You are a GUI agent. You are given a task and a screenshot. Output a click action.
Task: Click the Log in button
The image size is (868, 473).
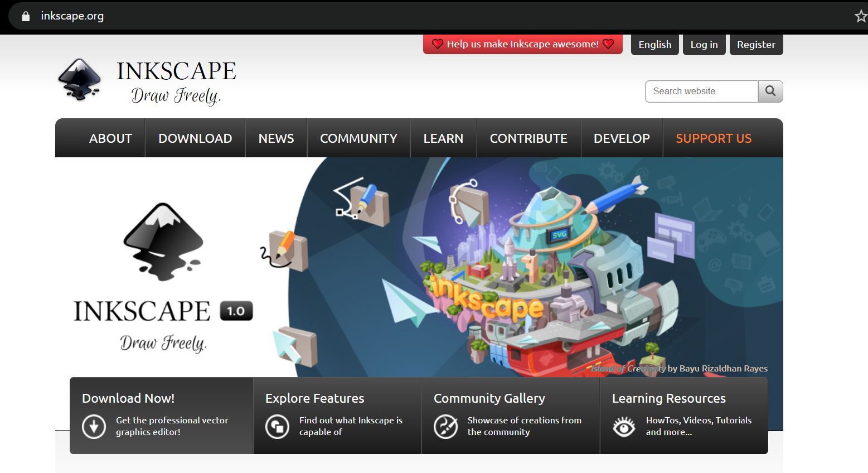pyautogui.click(x=704, y=45)
